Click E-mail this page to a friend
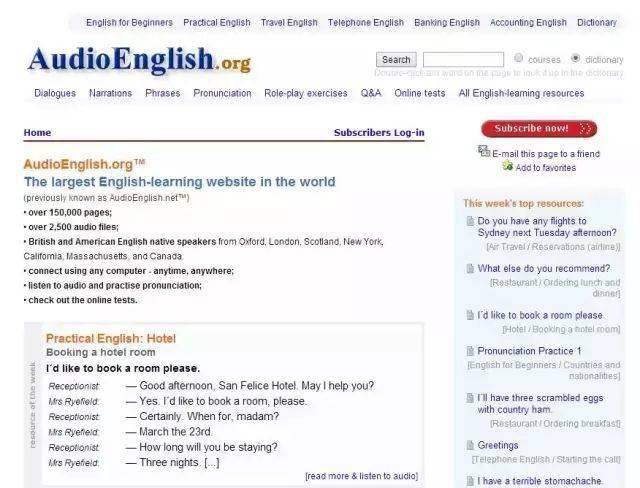Screen dimensions: 640x488 click(546, 154)
